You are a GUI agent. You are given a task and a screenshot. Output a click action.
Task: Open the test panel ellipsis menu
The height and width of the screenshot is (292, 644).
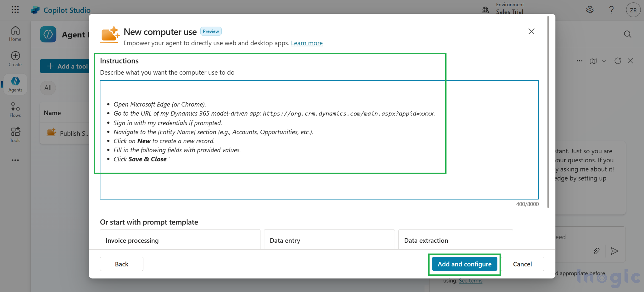(x=579, y=61)
